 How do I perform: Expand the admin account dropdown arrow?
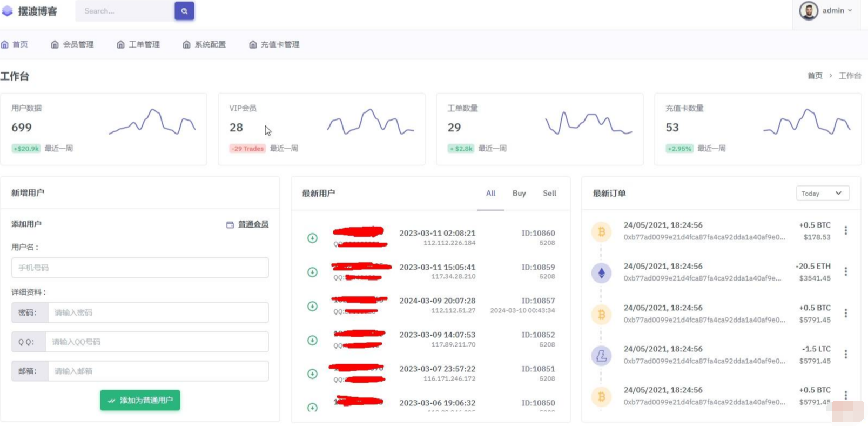click(850, 10)
